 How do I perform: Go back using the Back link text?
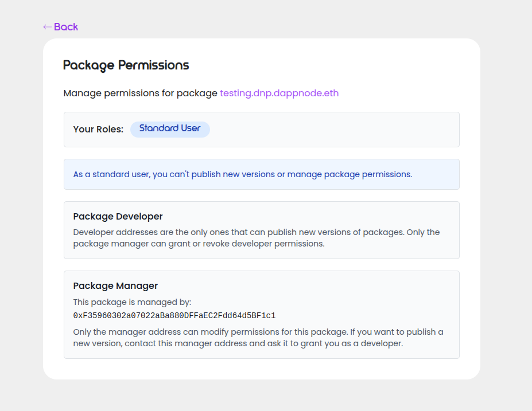[x=66, y=27]
